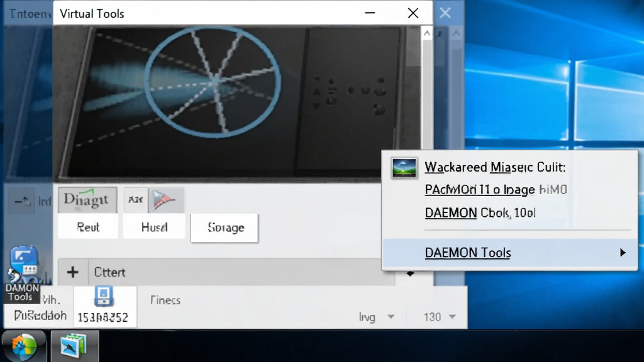Screen dimensions: 644x362
Task: Click the taskbar application icon next to Start
Action: click(74, 346)
